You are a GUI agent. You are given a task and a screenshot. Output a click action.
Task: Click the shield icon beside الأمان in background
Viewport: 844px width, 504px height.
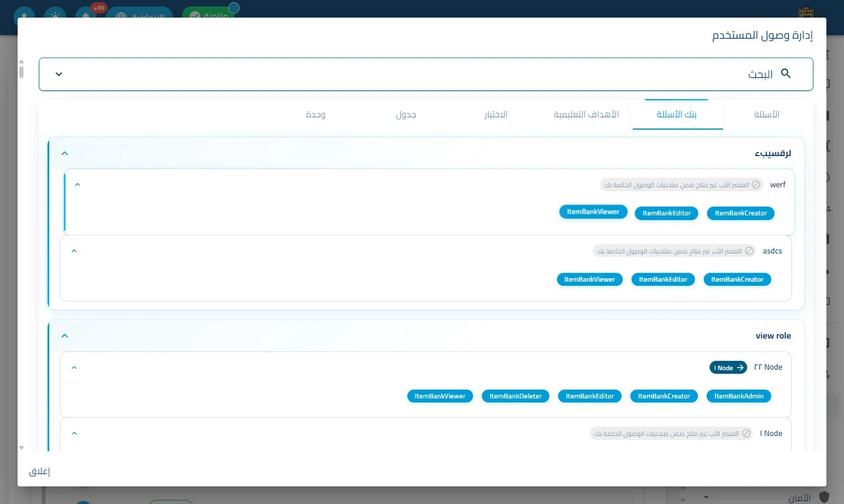(x=824, y=498)
